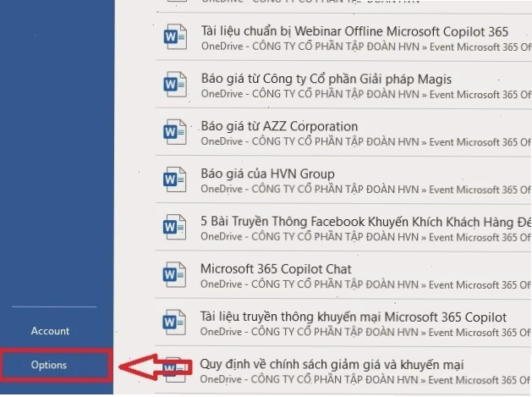This screenshot has width=532, height=397.
Task: Click OneDrive path under Microsoft 365 Copilot Chat
Action: 365,284
